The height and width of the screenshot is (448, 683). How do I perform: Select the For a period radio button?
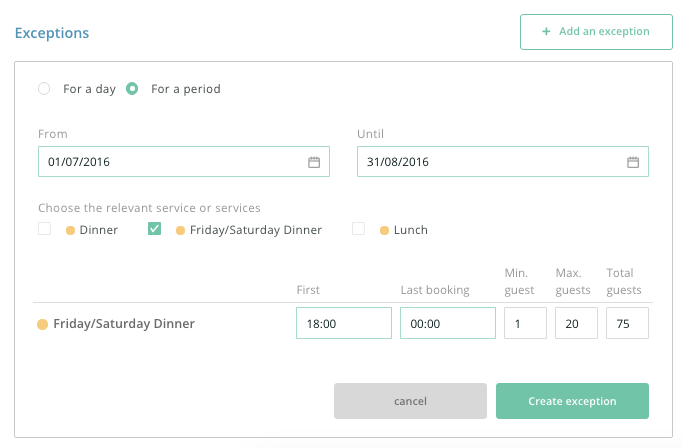pos(132,88)
